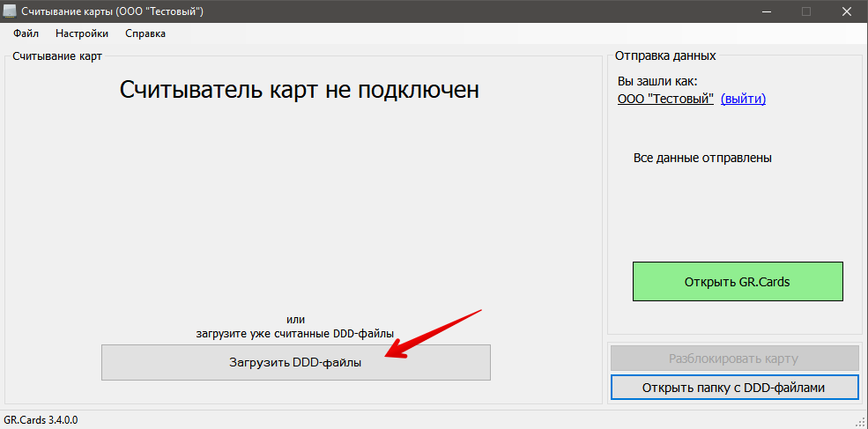This screenshot has width=868, height=429.
Task: Open the Справка menu
Action: (x=145, y=33)
